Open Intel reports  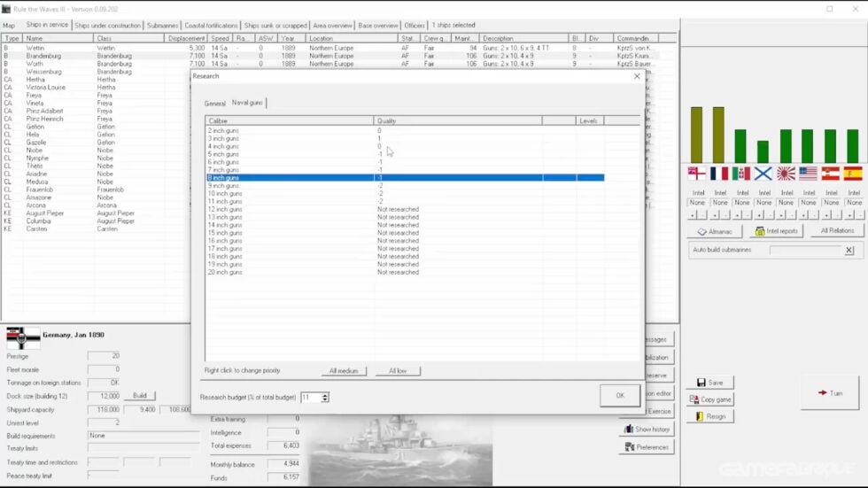[x=776, y=231]
